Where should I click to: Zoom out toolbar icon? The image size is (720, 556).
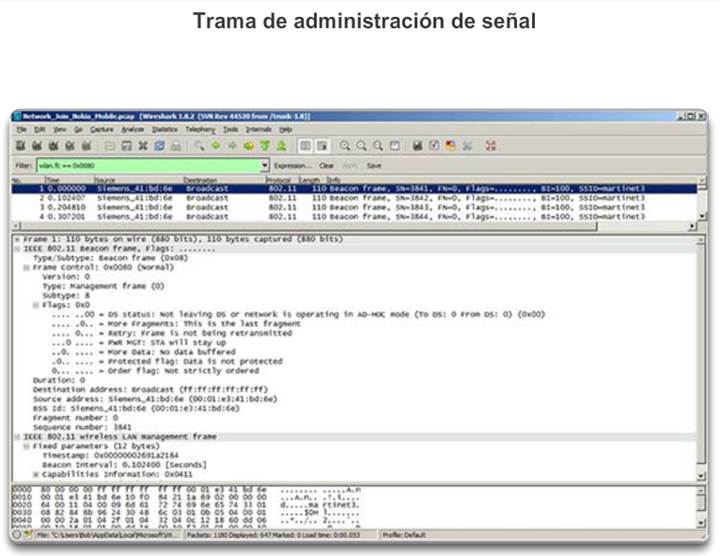pyautogui.click(x=361, y=146)
